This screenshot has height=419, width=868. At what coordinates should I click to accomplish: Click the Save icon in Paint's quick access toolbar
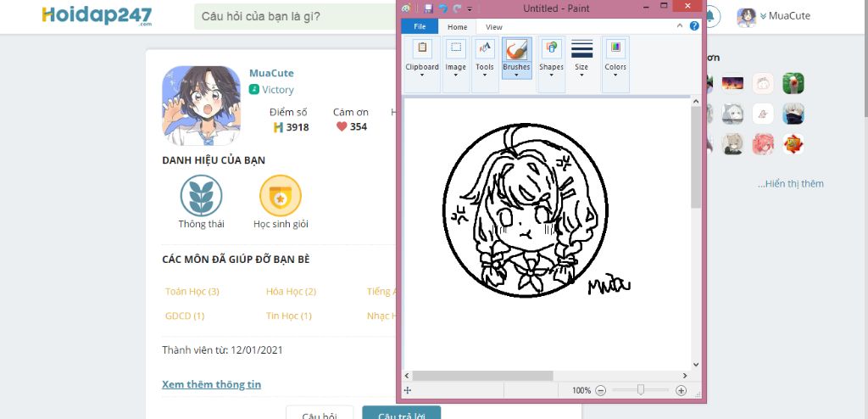(428, 8)
